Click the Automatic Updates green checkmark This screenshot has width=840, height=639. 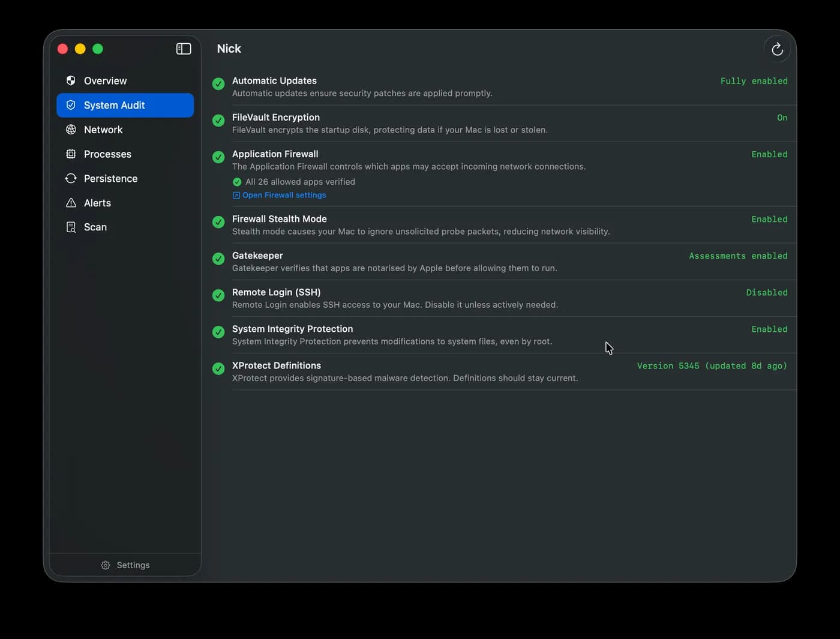218,84
